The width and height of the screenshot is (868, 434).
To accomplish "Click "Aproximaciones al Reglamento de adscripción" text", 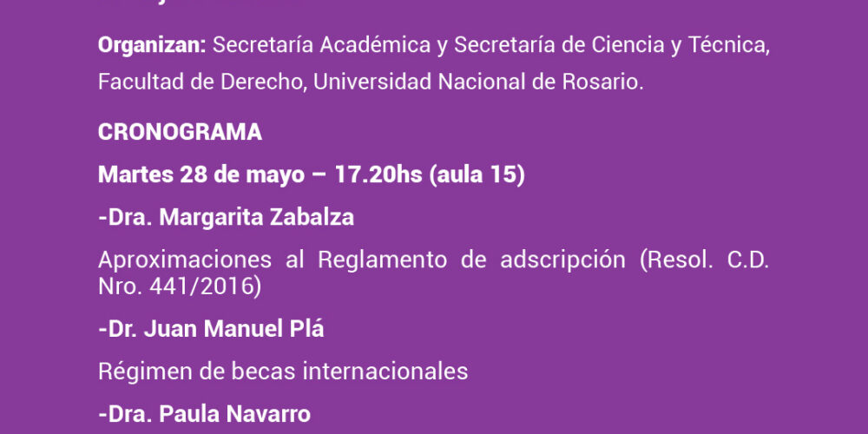I will tap(361, 260).
